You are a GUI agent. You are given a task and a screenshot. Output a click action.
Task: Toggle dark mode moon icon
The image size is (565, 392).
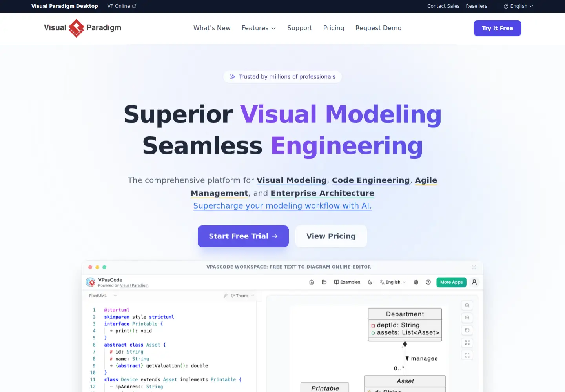coord(370,282)
